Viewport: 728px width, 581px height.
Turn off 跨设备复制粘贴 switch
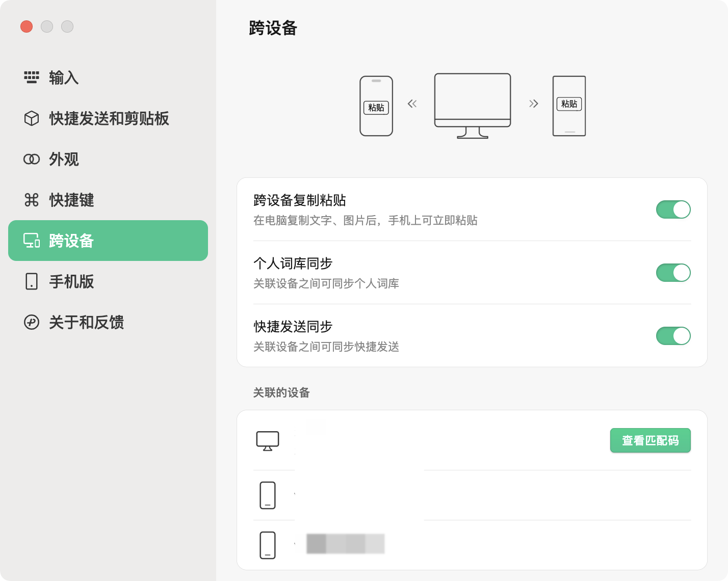673,209
